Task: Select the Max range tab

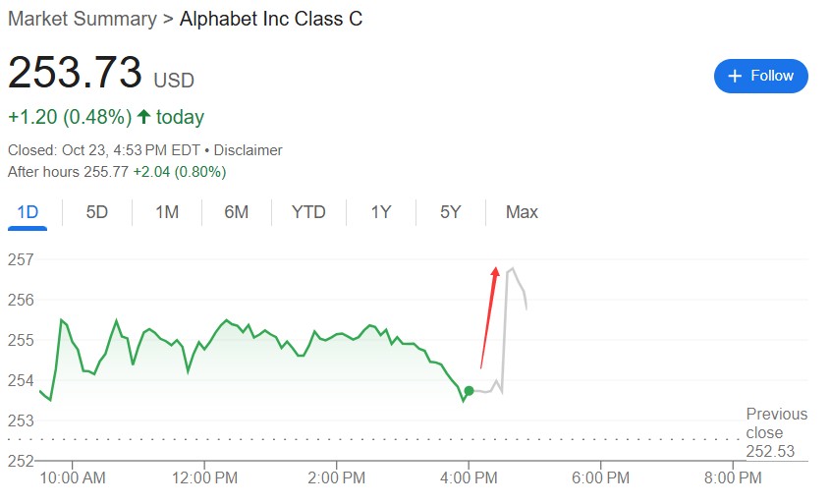Action: point(522,212)
